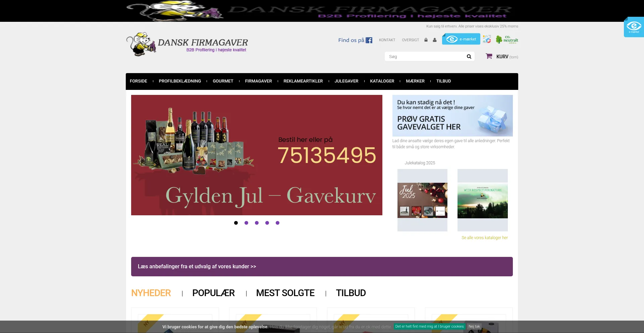Open the MÆRKER menu
The width and height of the screenshot is (644, 333).
(415, 81)
